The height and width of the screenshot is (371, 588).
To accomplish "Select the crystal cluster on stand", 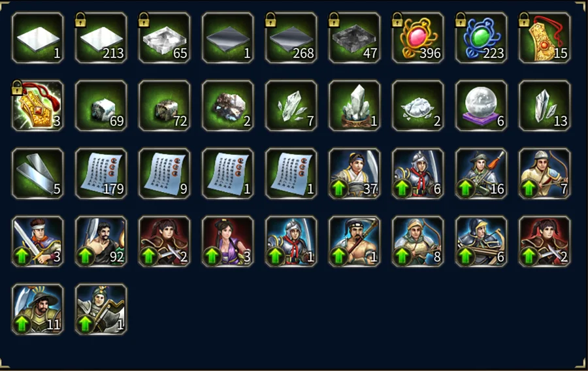I will click(x=354, y=106).
